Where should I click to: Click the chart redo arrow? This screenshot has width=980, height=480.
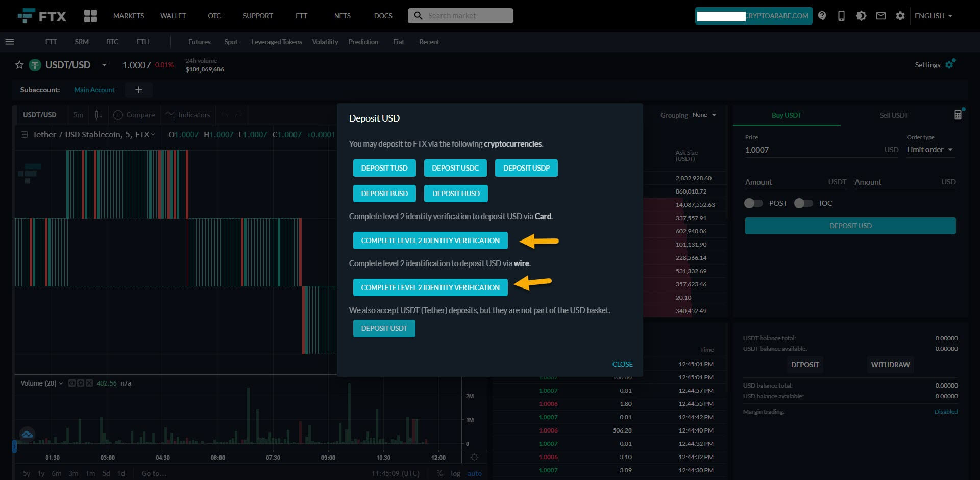238,115
